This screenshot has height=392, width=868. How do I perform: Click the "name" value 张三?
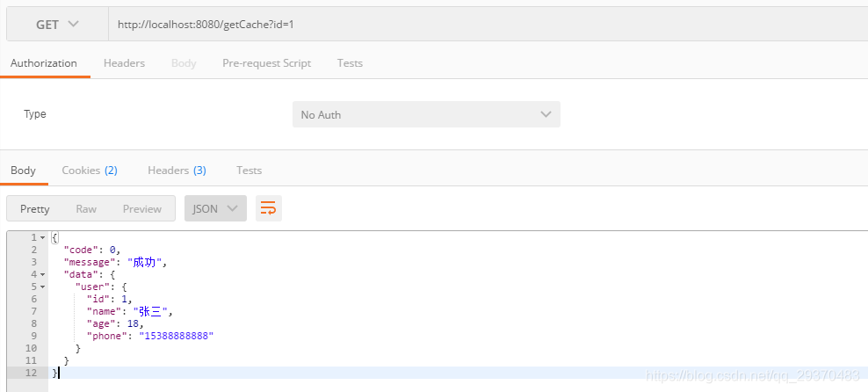150,312
